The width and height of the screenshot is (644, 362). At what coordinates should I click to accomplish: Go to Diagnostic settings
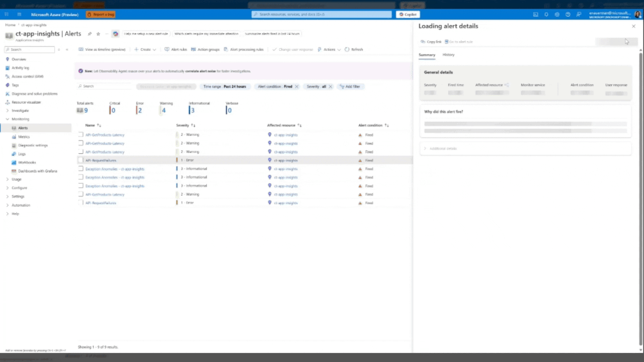point(32,146)
